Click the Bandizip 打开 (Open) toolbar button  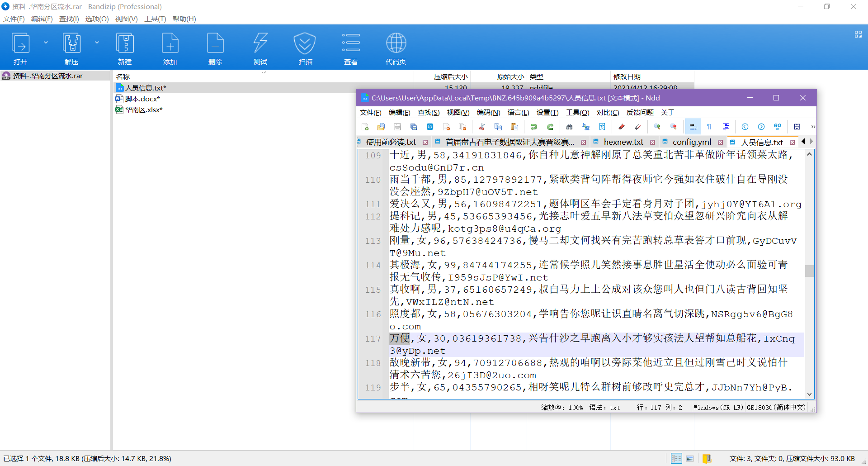tap(20, 48)
